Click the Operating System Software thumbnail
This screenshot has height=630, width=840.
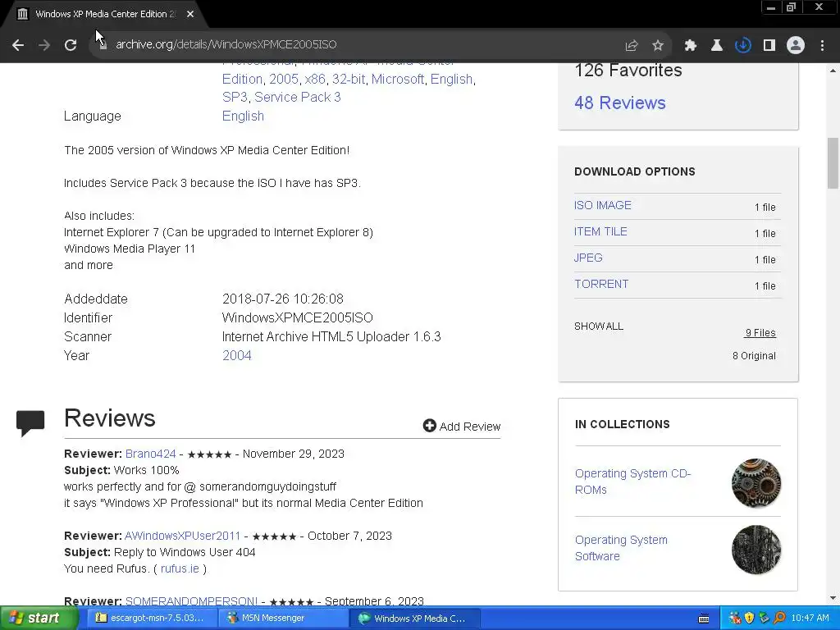click(x=756, y=550)
